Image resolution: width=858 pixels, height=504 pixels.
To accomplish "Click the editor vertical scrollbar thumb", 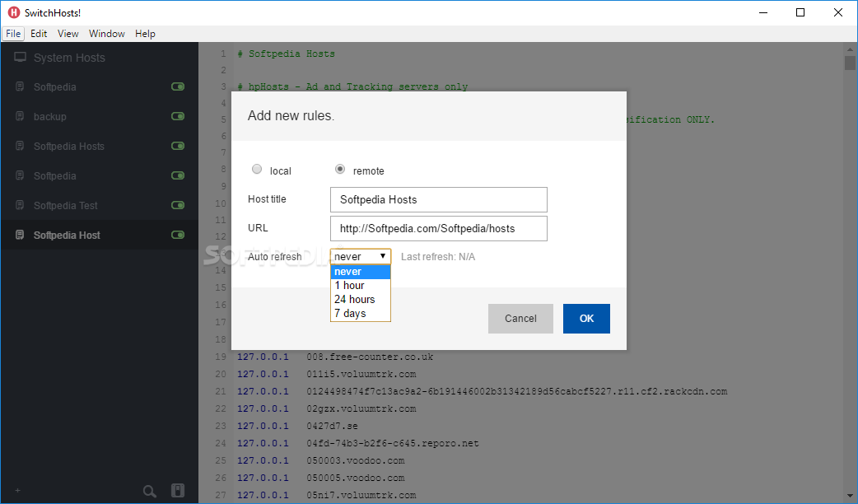I will pyautogui.click(x=849, y=63).
